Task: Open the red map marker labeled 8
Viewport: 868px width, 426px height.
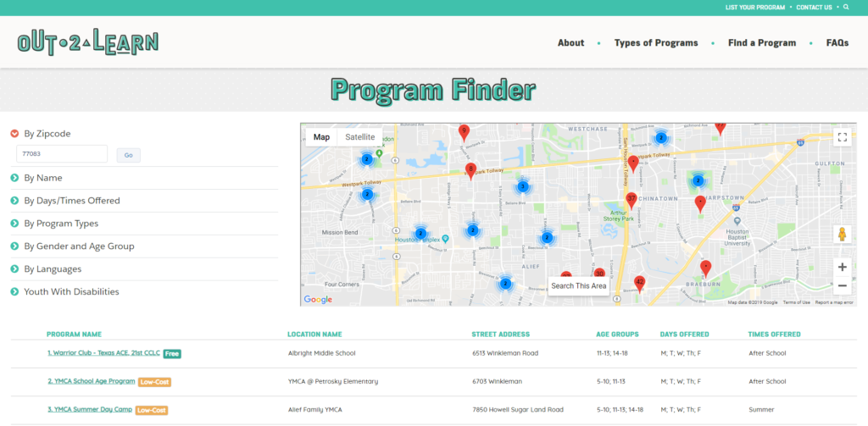Action: click(470, 171)
